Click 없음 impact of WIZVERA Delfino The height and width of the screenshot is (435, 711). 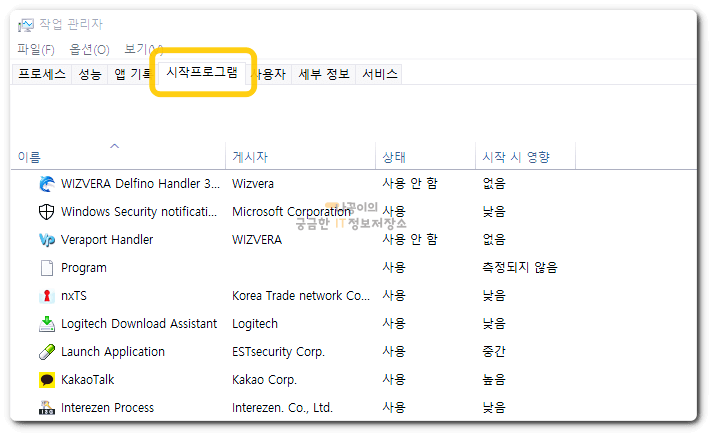(x=494, y=183)
